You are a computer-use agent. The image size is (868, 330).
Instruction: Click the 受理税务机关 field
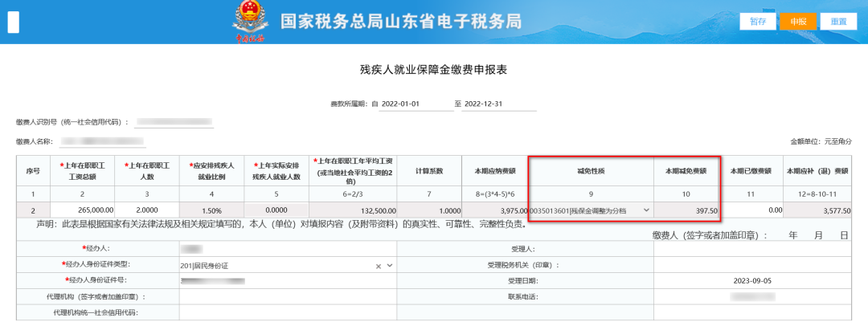752,265
